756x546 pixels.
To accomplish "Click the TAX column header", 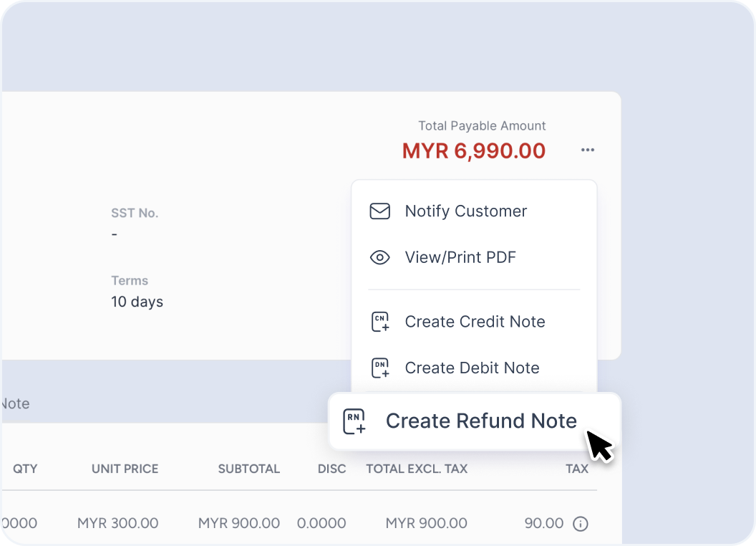I will [x=577, y=469].
